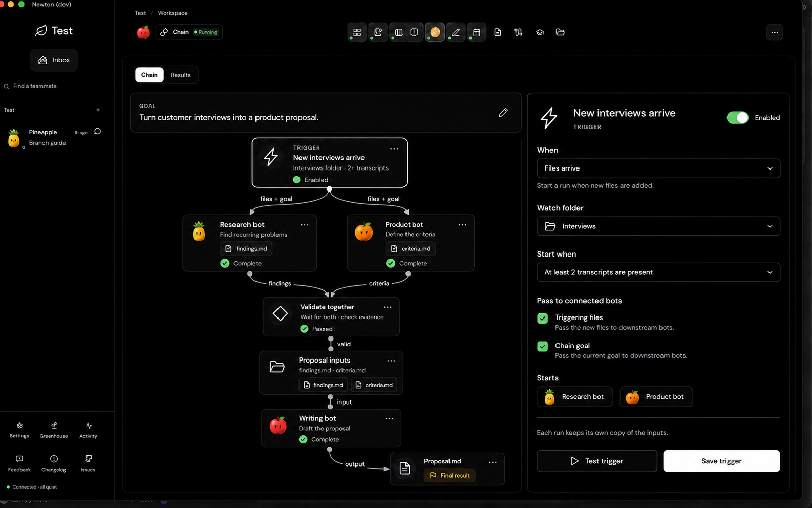Open Activity in the sidebar footer
The image size is (812, 508).
[x=88, y=430]
